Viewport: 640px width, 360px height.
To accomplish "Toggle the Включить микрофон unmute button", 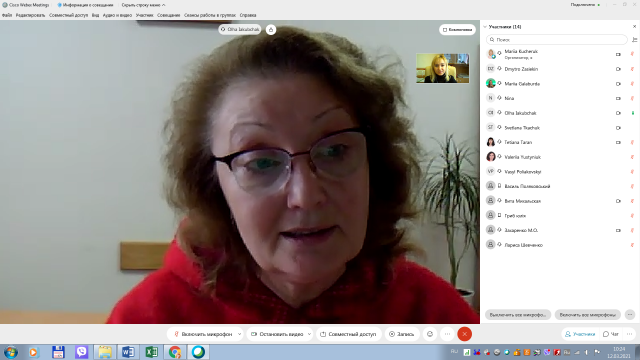I will click(202, 334).
